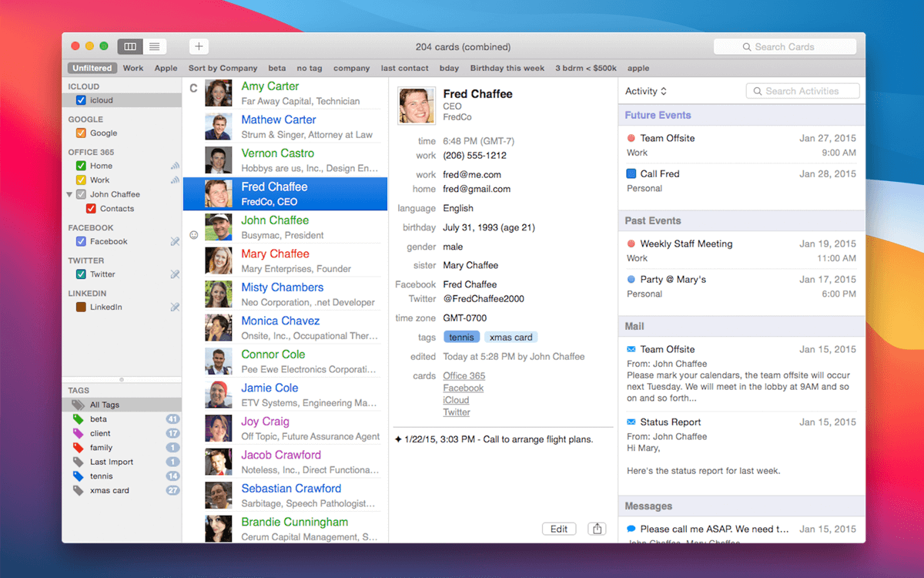Select the Jacob Crawford contact row
The width and height of the screenshot is (924, 578).
pyautogui.click(x=286, y=462)
